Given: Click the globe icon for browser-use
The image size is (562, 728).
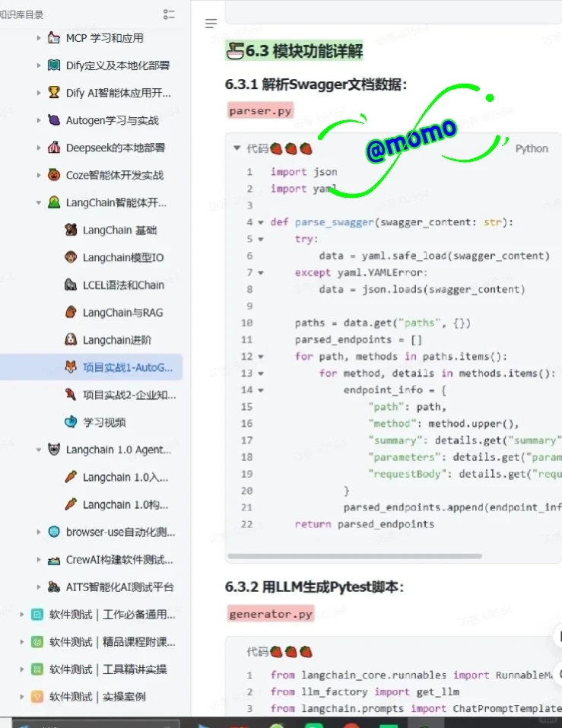Looking at the screenshot, I should tap(54, 532).
